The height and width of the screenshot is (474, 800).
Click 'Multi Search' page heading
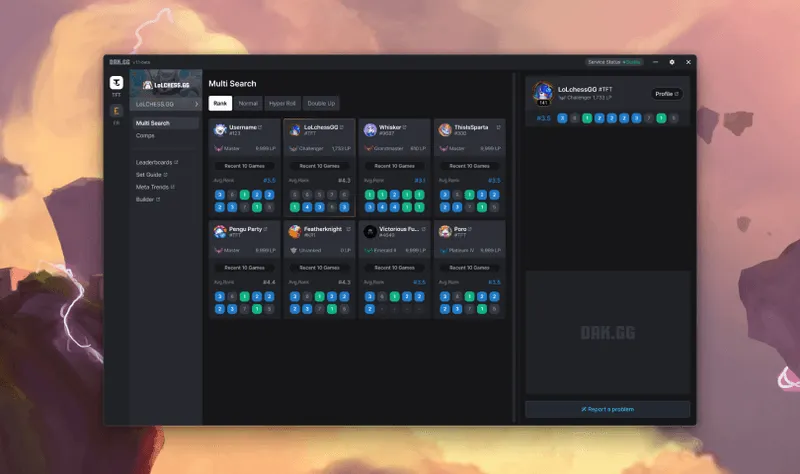(232, 84)
